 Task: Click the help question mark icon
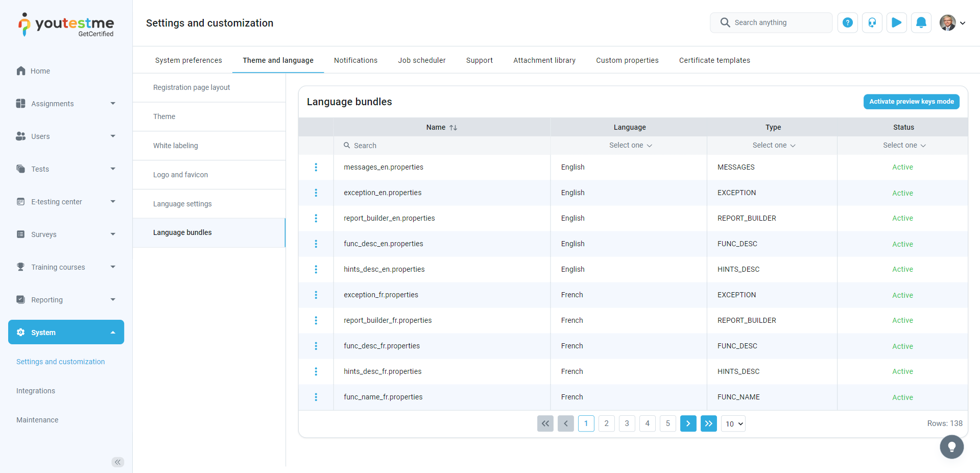click(x=847, y=22)
